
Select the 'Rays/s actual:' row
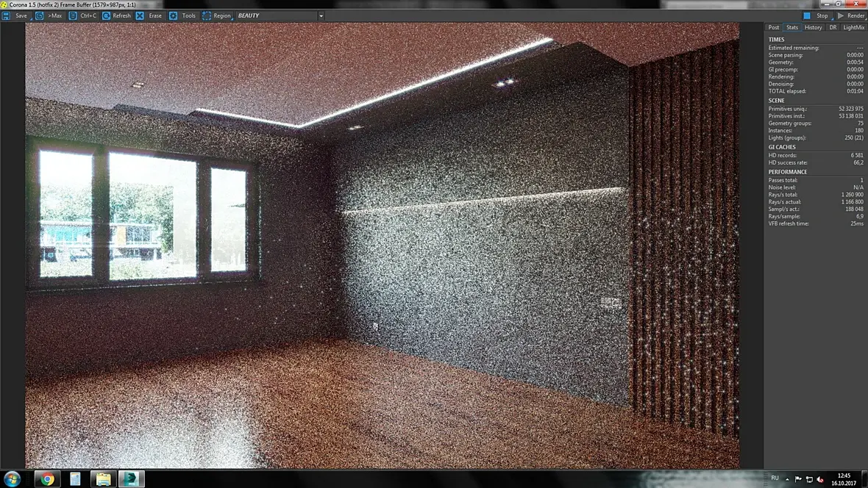click(816, 202)
